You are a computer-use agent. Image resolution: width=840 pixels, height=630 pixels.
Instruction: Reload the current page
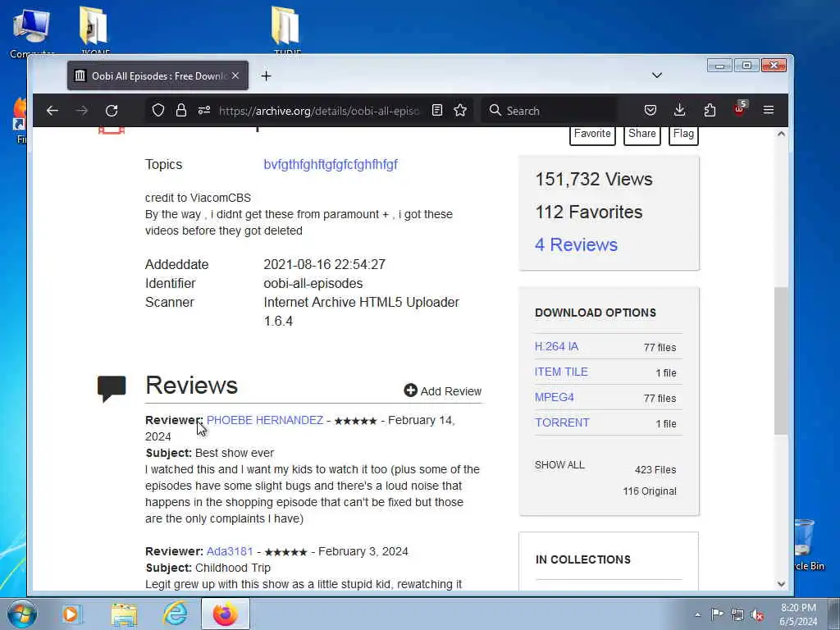pyautogui.click(x=112, y=111)
